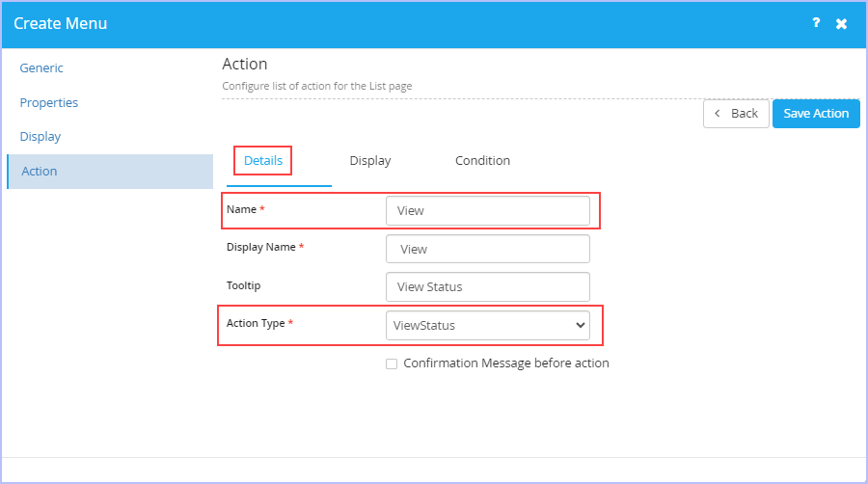Viewport: 868px width, 484px height.
Task: Switch to the Condition tab
Action: [483, 160]
